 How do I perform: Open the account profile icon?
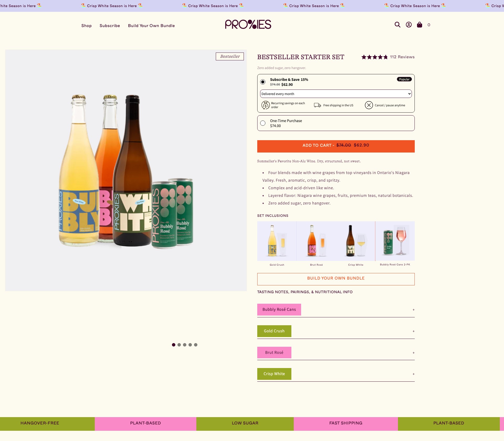(409, 25)
